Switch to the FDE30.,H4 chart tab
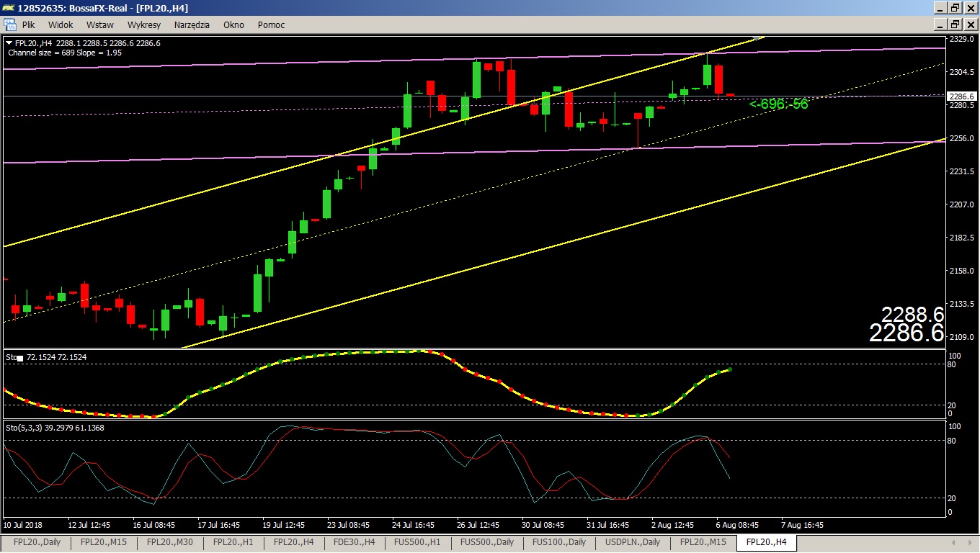The image size is (980, 553). (x=355, y=542)
